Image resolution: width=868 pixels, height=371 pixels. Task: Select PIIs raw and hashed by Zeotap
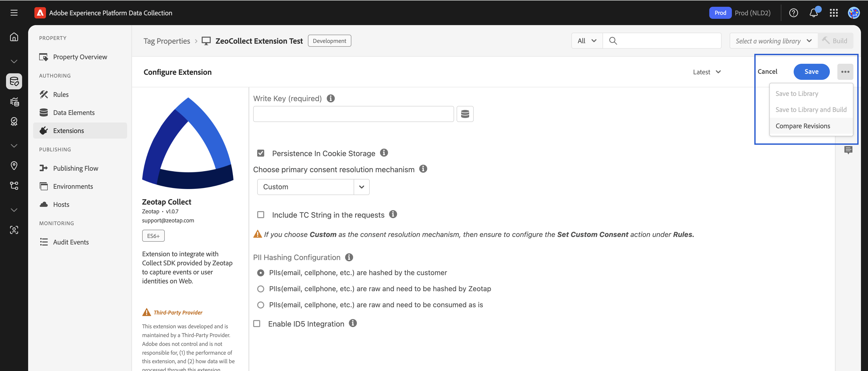pyautogui.click(x=260, y=288)
